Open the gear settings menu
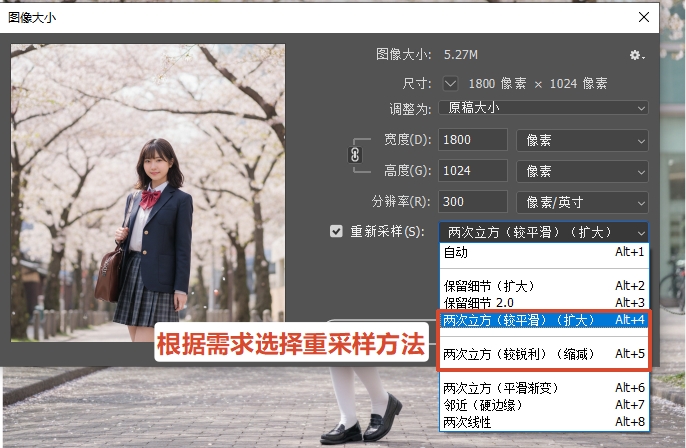Viewport: 686px width, 448px height. click(x=637, y=55)
